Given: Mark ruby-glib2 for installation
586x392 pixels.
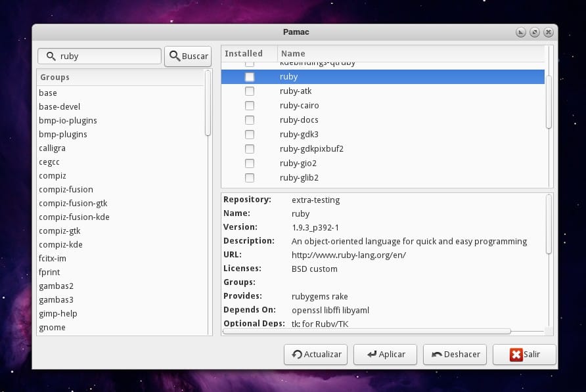Looking at the screenshot, I should (250, 178).
